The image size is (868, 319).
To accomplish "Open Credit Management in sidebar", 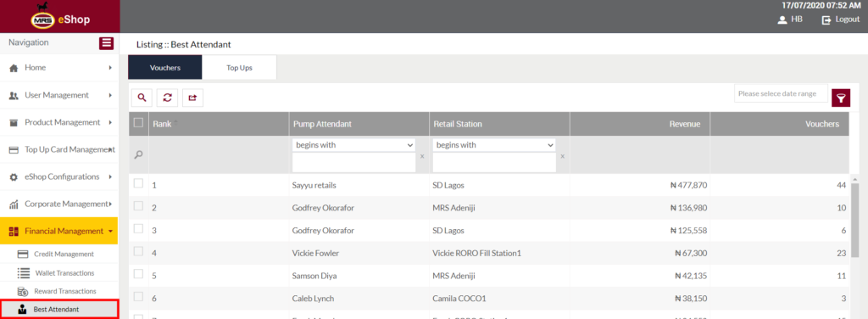I will click(x=64, y=255).
